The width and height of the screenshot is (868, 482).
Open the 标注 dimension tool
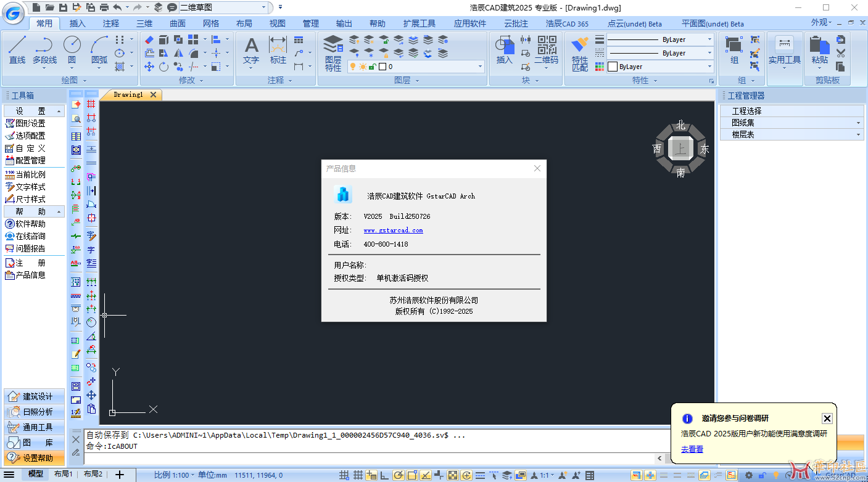278,51
